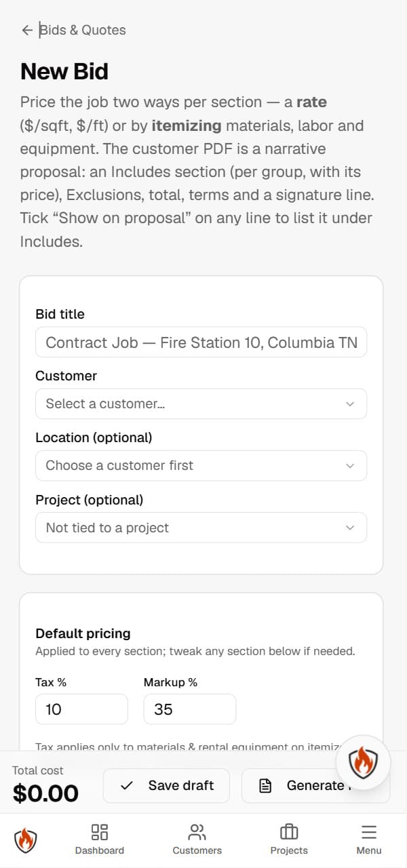This screenshot has width=407, height=868.
Task: Click the New Bid heading
Action: [64, 71]
